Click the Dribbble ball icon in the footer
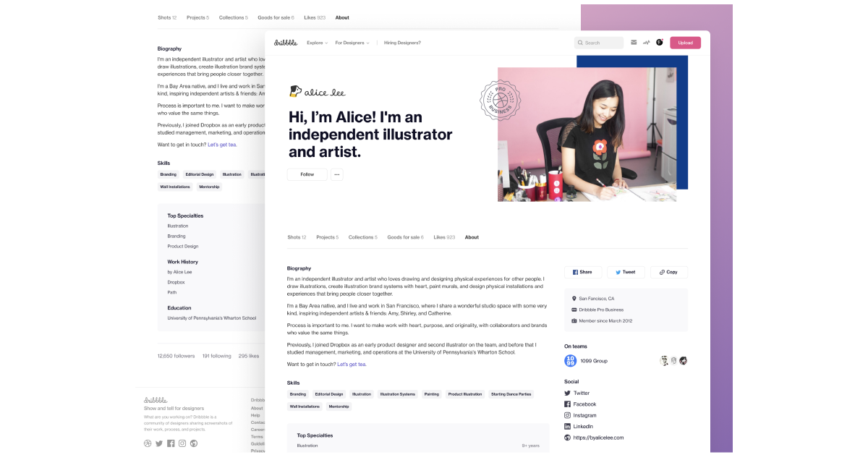 148,443
